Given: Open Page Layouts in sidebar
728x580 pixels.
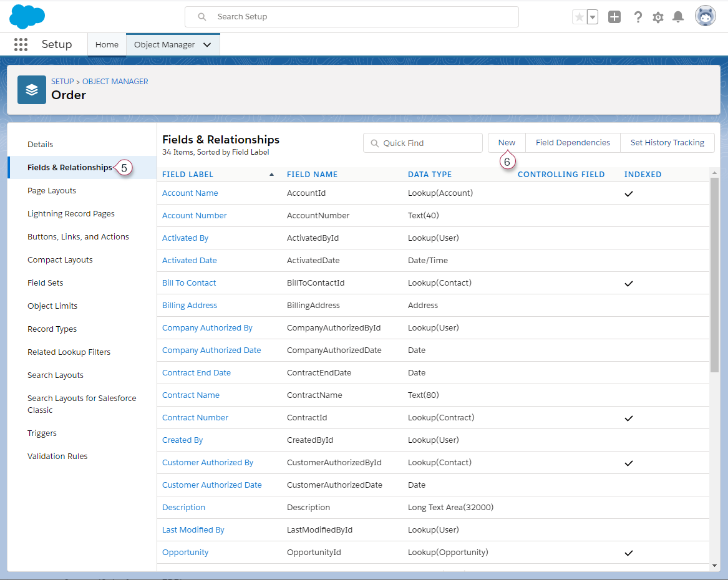Looking at the screenshot, I should (52, 191).
